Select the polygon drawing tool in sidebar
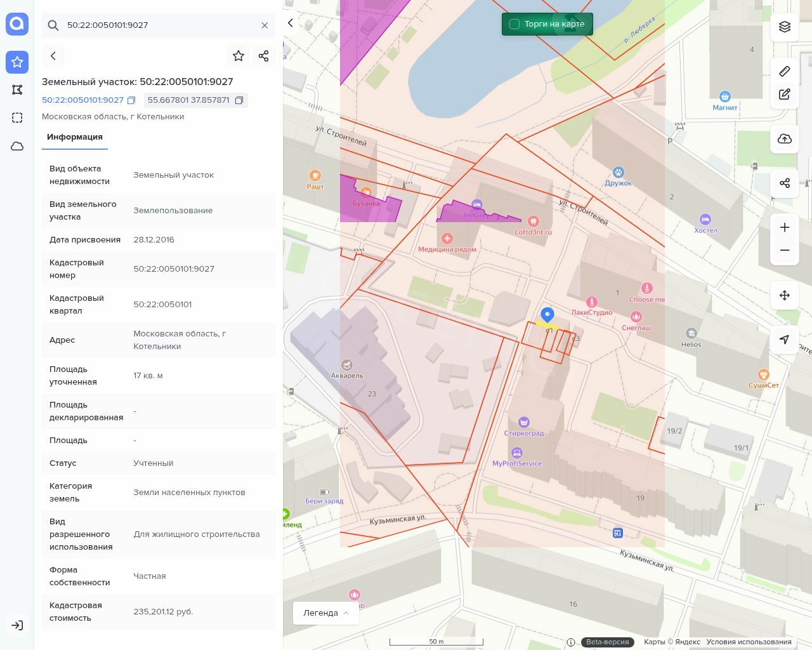 [17, 90]
